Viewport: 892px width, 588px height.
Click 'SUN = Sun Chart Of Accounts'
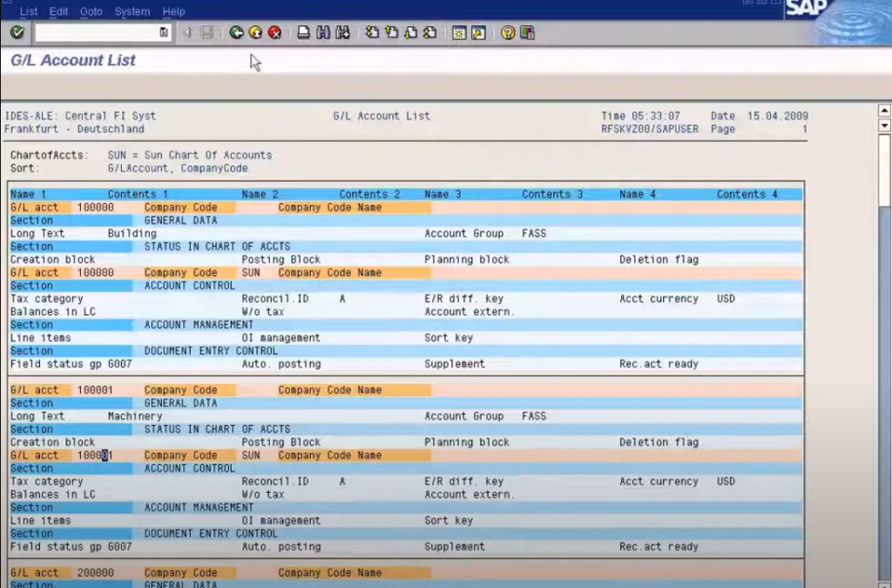[x=190, y=155]
